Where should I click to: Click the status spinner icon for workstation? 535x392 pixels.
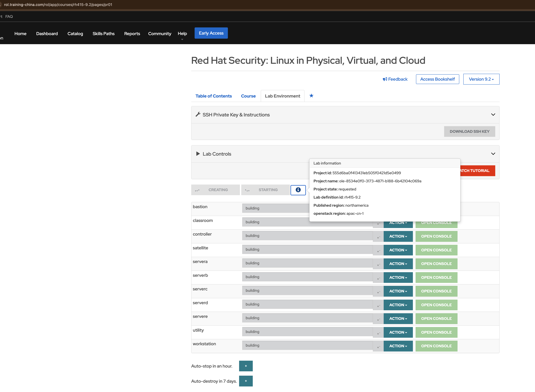(x=378, y=346)
